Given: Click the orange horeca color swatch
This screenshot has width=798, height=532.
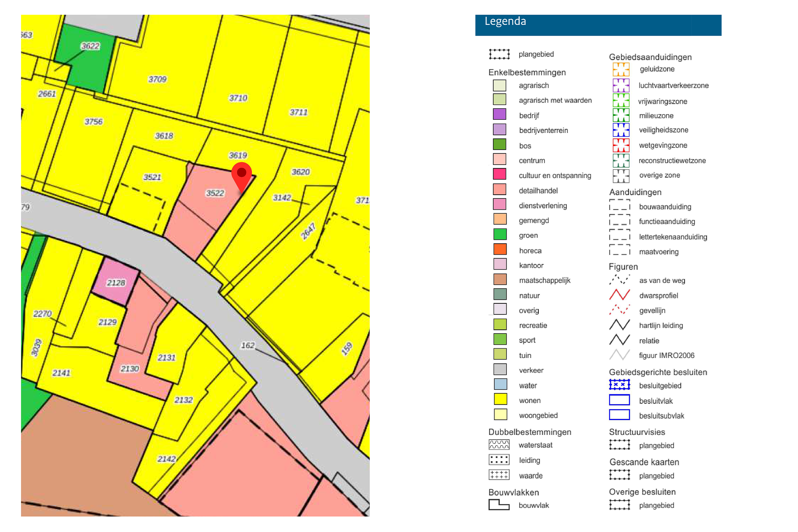Looking at the screenshot, I should click(x=500, y=250).
